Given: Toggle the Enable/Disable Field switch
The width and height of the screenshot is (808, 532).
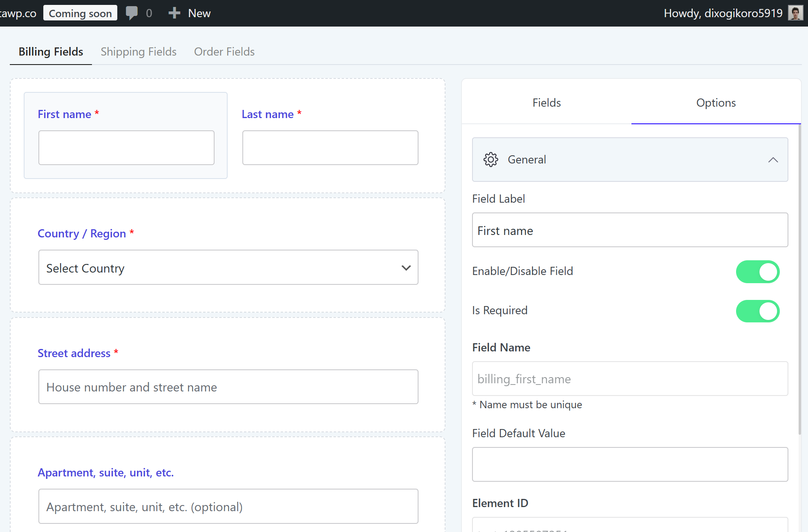Looking at the screenshot, I should coord(757,272).
